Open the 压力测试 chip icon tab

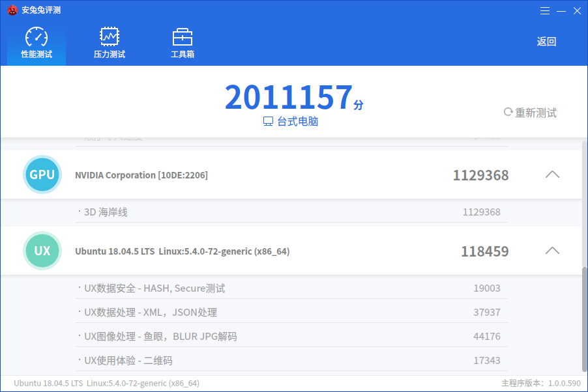110,43
